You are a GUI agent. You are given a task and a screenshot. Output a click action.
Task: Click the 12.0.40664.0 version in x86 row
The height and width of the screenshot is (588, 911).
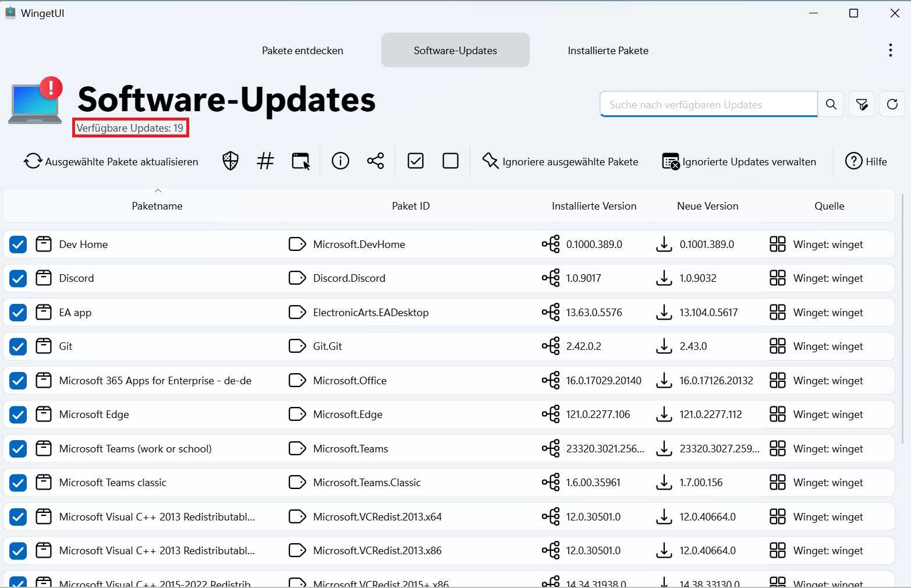[708, 551]
